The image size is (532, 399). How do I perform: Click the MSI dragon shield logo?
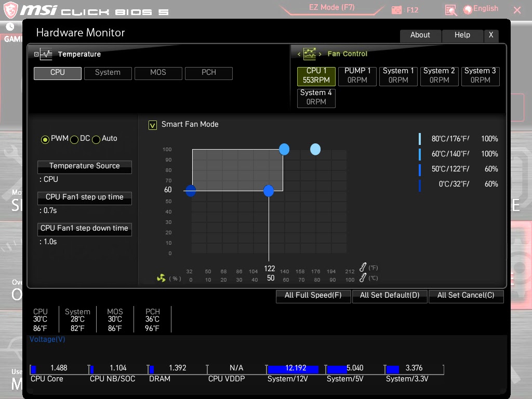tap(10, 10)
